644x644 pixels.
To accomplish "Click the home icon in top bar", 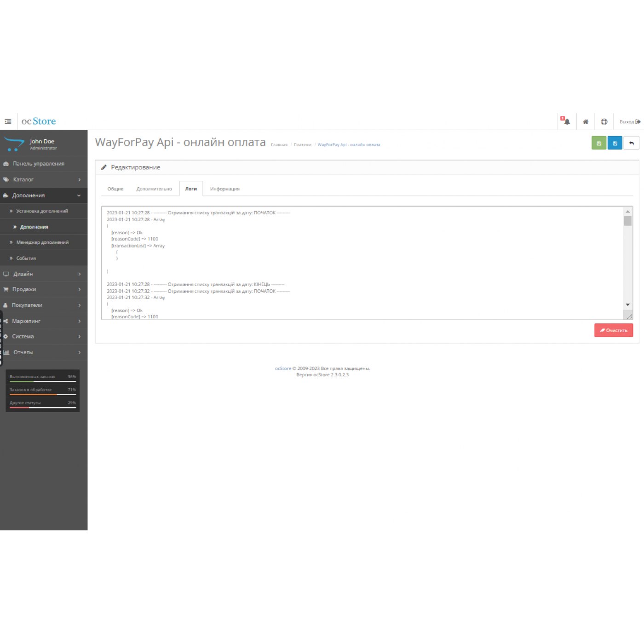I will tap(586, 122).
